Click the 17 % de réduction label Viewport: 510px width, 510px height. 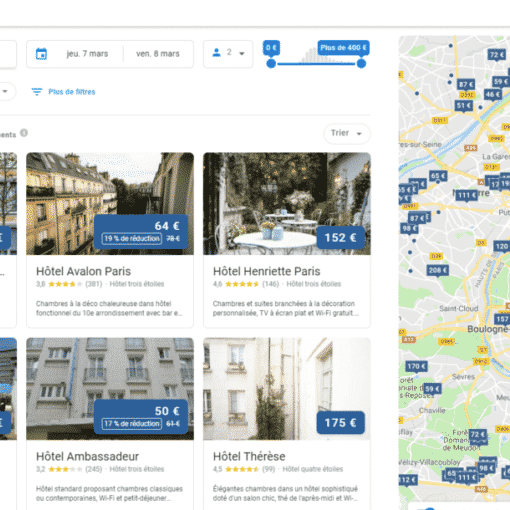(x=132, y=424)
